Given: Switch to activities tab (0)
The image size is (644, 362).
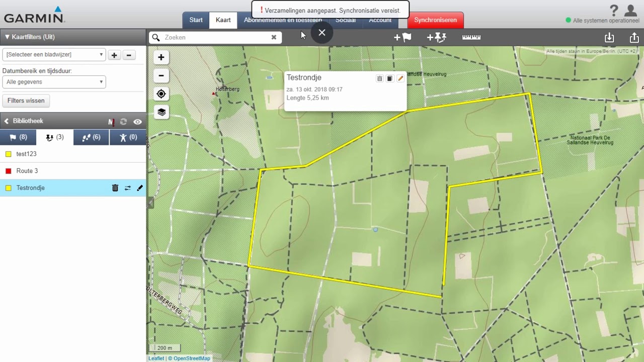Looking at the screenshot, I should tap(128, 137).
